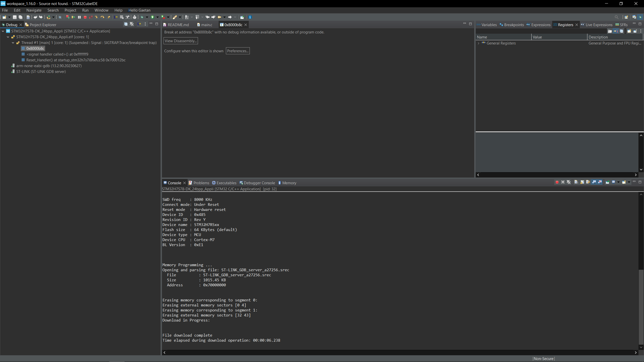Click the Pin Console icon
Image resolution: width=644 pixels, height=362 pixels.
point(607,182)
